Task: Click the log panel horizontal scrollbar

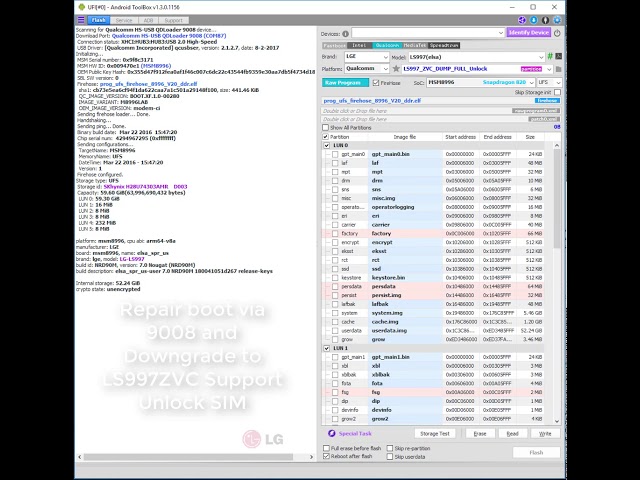Action: click(x=188, y=457)
